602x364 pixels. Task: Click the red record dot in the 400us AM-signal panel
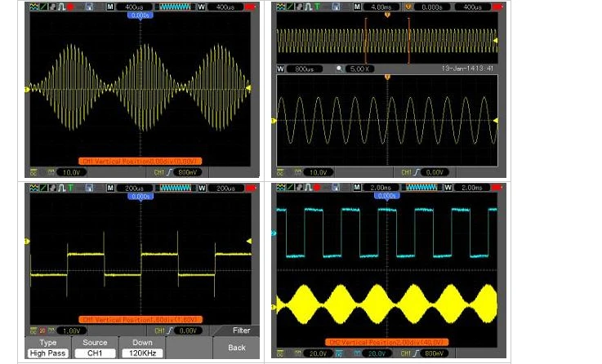[70, 7]
